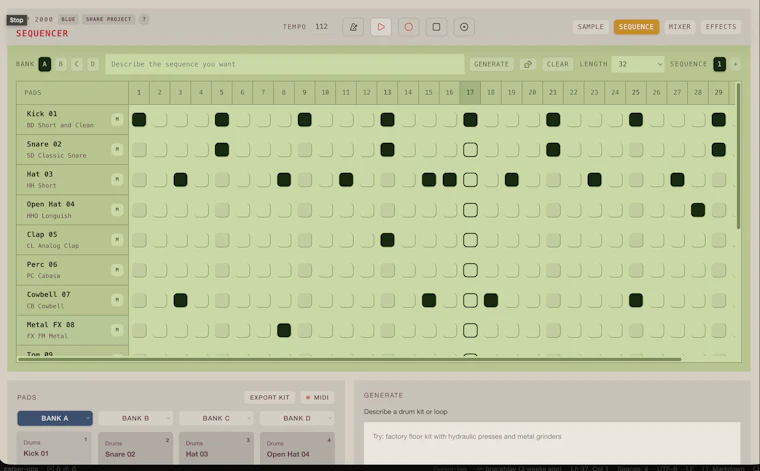
Task: Trigger the Kick 01 drum pad
Action: click(x=54, y=449)
